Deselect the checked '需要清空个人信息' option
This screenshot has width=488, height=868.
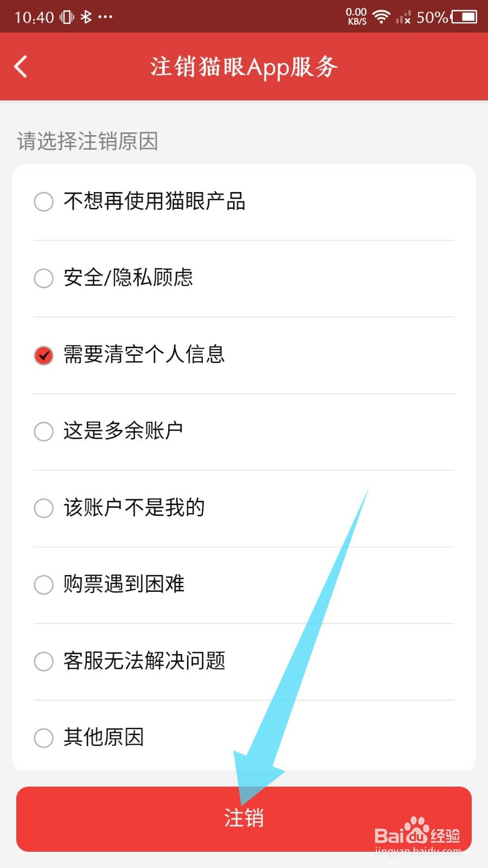pyautogui.click(x=44, y=355)
